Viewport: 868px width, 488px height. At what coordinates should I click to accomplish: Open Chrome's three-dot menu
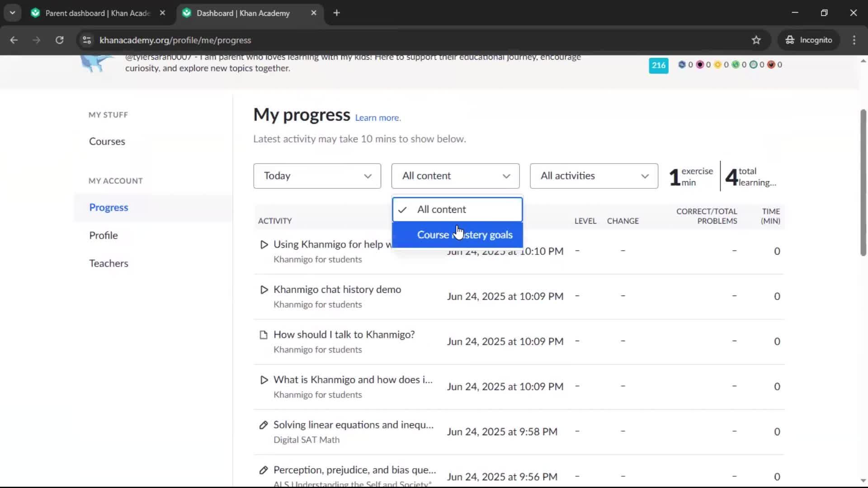tap(854, 40)
